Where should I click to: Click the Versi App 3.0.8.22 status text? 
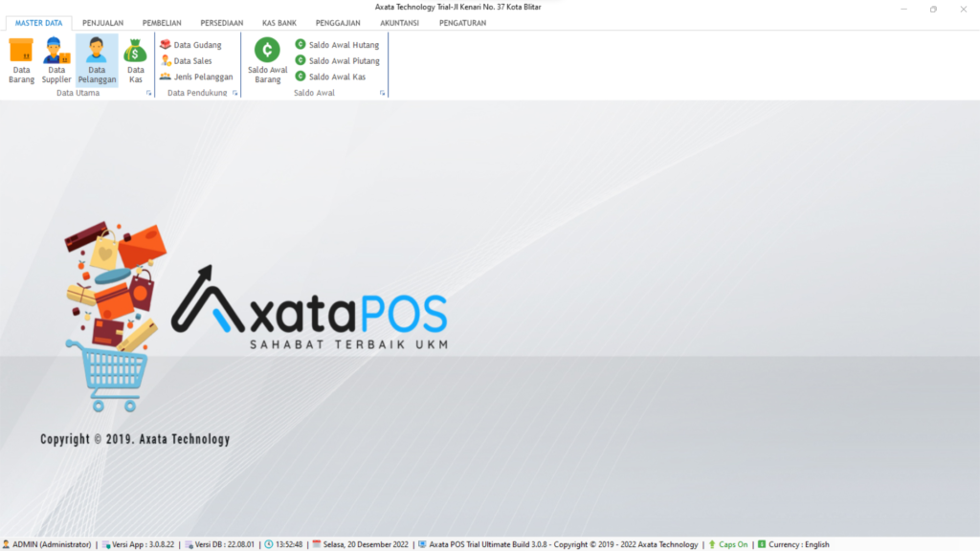(x=138, y=544)
